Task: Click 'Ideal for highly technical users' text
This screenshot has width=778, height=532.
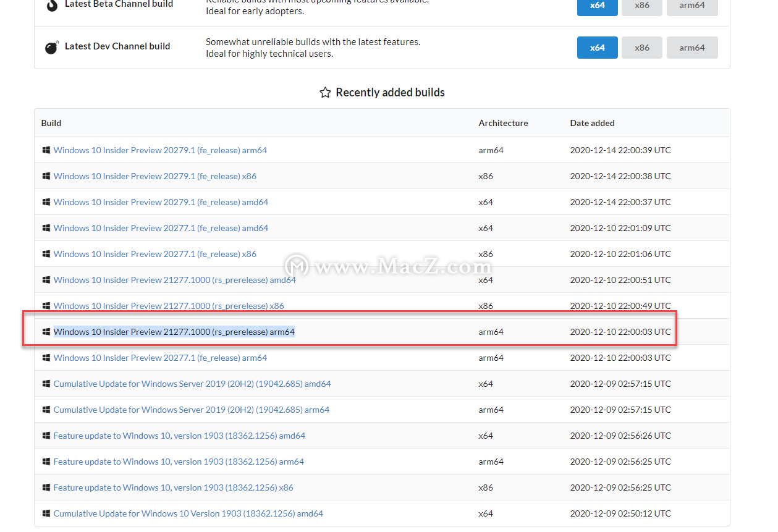Action: (x=269, y=54)
